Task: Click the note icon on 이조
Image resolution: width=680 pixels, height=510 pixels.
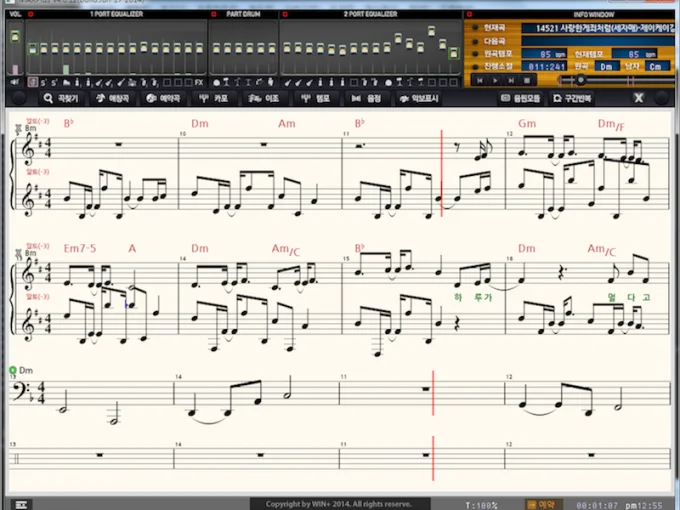Action: pos(255,98)
